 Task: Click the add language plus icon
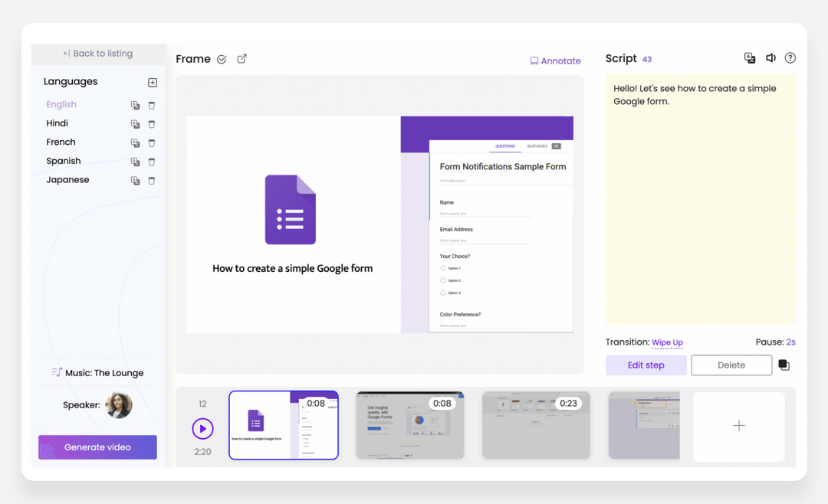153,82
